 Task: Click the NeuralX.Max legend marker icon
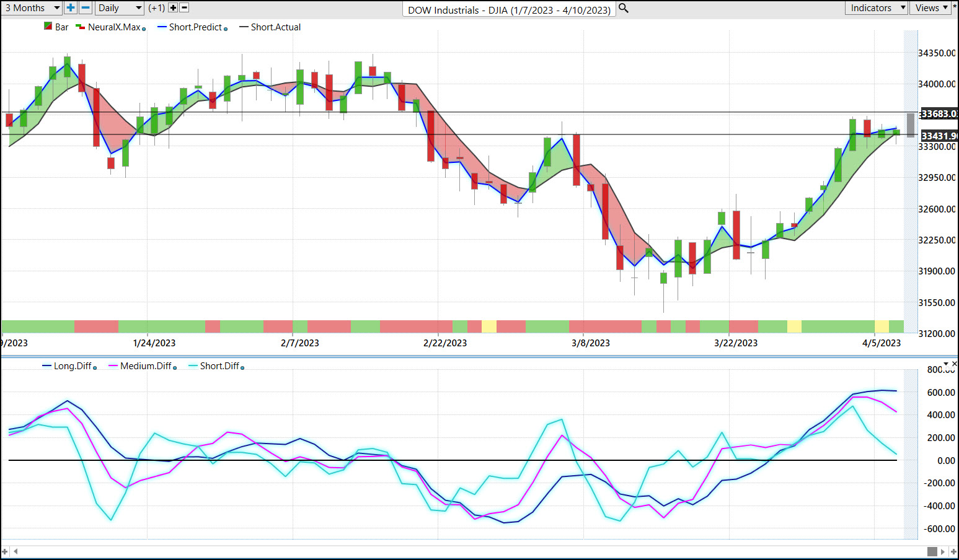(80, 27)
